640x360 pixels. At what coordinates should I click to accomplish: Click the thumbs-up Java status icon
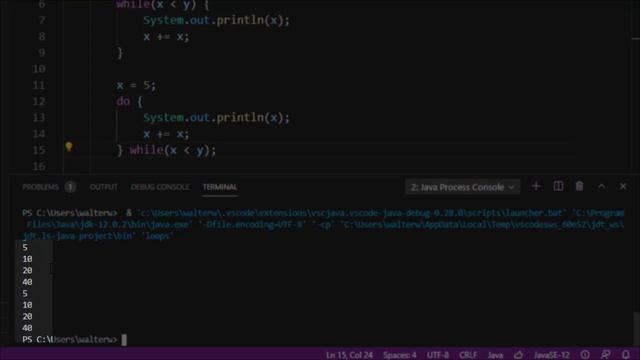(x=518, y=355)
